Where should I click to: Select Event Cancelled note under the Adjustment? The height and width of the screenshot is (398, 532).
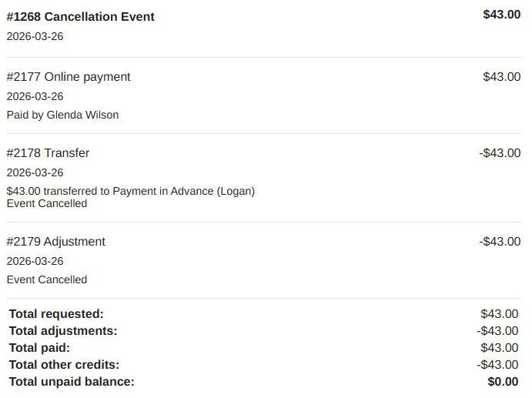coord(47,279)
